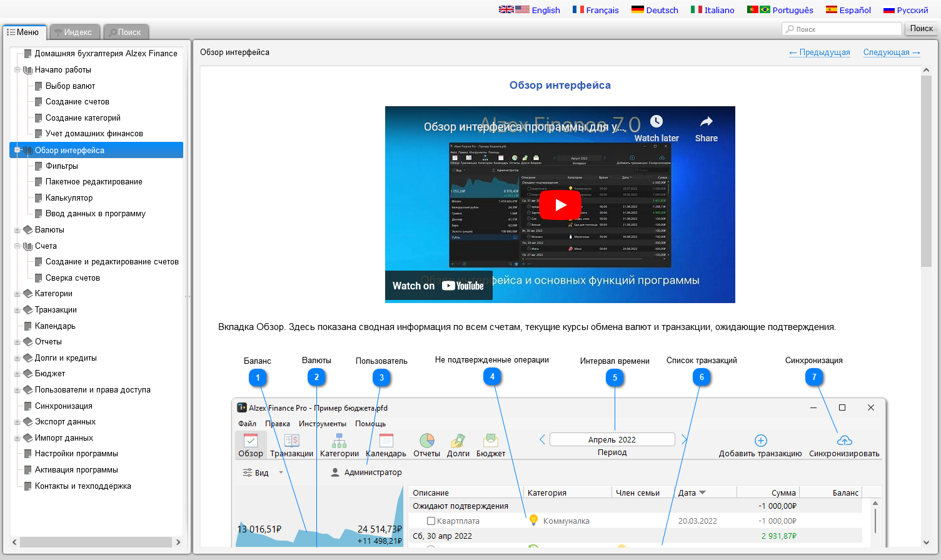Switch language to English flag
This screenshot has width=941, height=560.
514,9
